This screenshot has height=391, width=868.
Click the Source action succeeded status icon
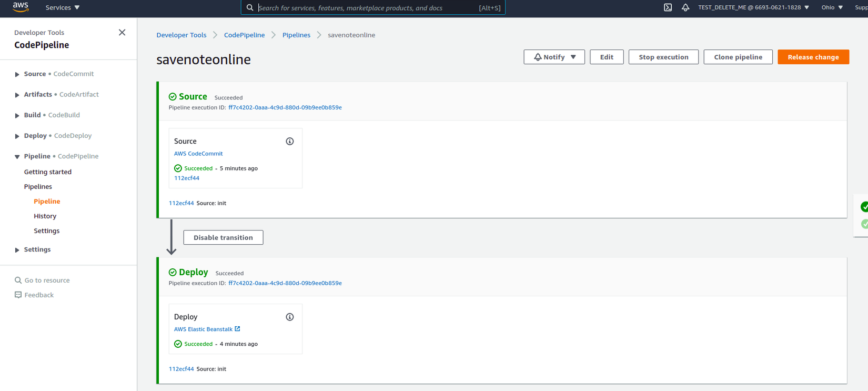(x=178, y=168)
